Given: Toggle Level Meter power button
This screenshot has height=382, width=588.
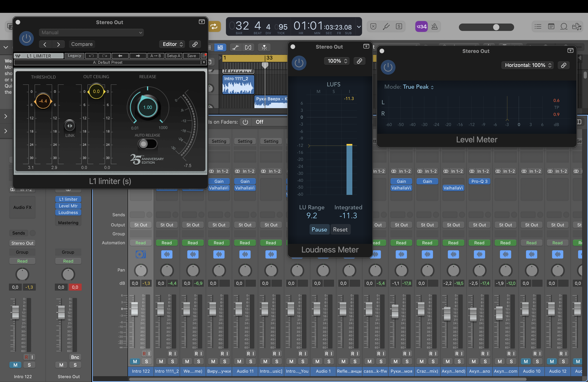Looking at the screenshot, I should pos(388,67).
